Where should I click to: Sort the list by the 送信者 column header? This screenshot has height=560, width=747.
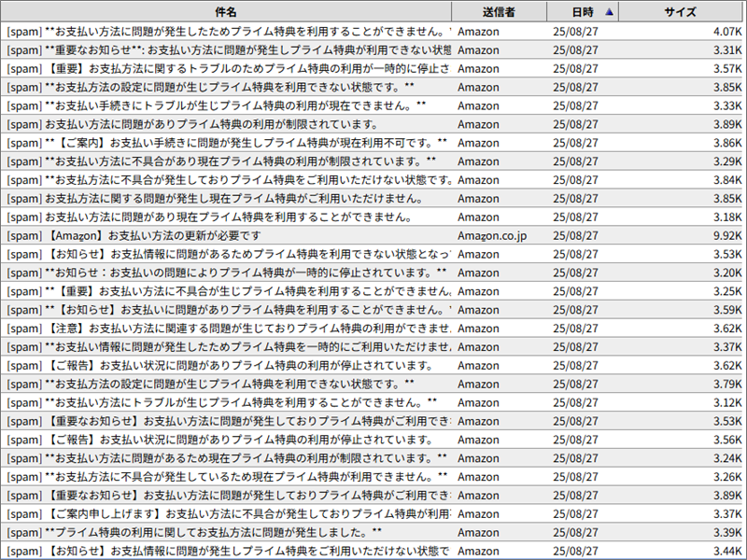tap(499, 12)
